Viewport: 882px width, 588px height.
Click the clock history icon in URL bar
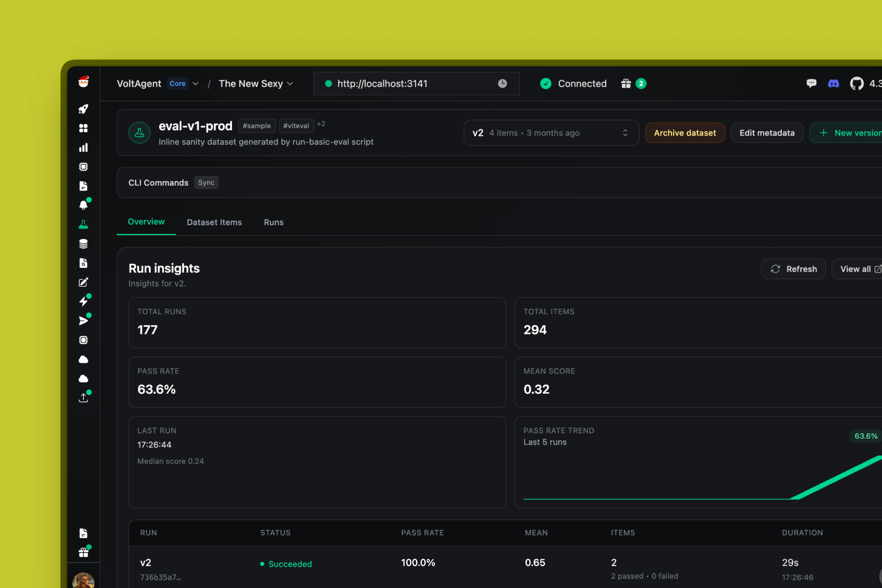click(503, 84)
